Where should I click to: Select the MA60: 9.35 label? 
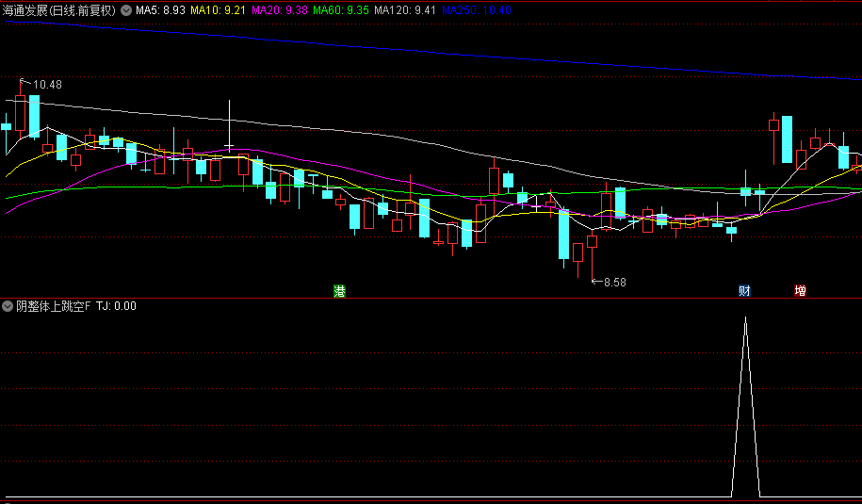(x=341, y=10)
